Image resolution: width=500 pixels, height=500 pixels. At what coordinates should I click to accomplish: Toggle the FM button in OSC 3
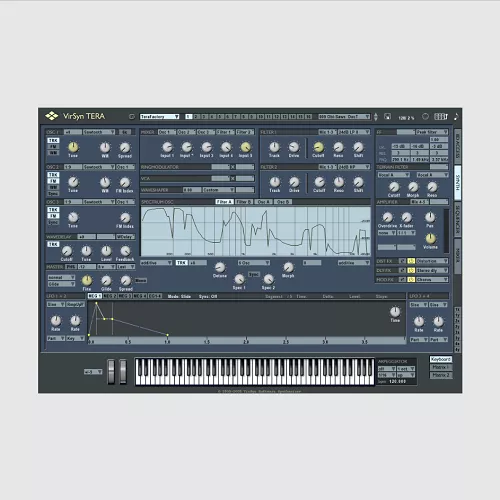click(53, 216)
